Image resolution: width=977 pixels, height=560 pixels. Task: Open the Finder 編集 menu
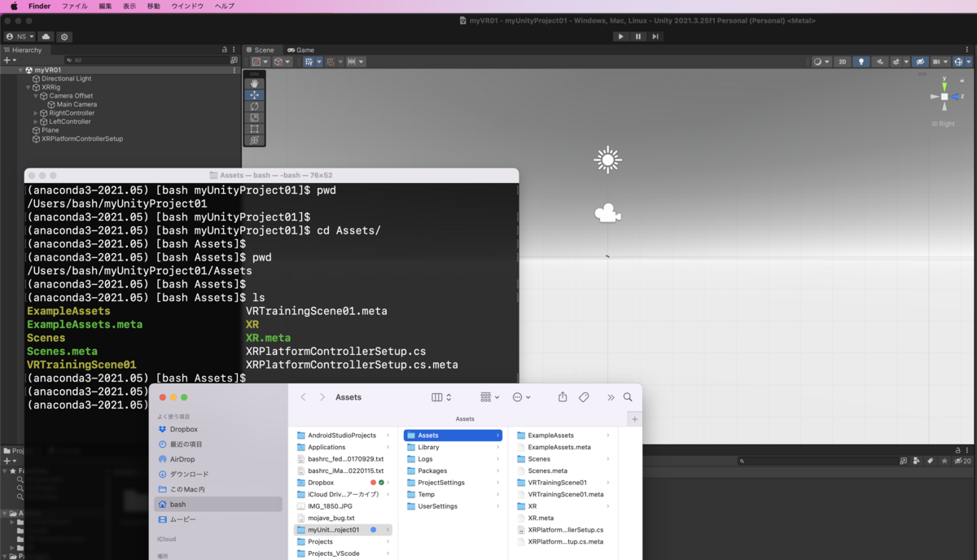coord(106,6)
